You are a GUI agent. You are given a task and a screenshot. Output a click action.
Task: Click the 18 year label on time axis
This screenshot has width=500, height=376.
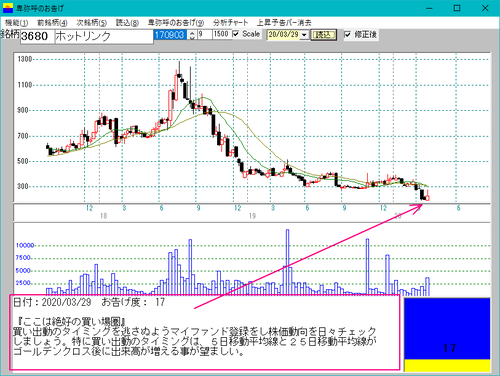tap(104, 216)
